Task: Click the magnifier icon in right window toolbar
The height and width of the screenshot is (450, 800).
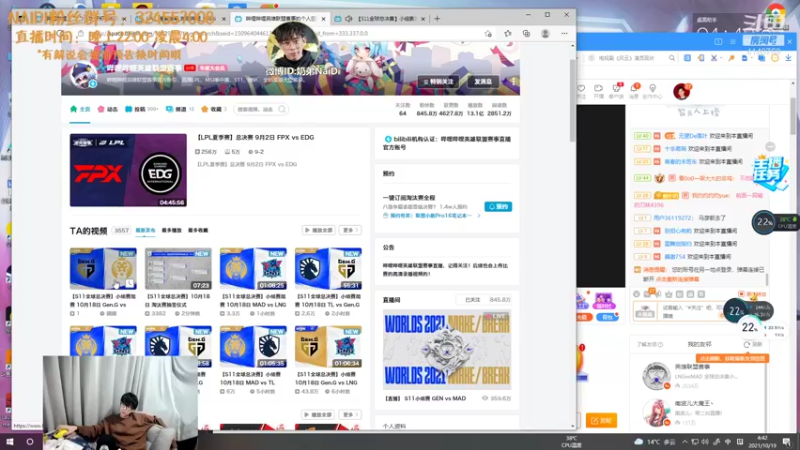Action: tap(672, 58)
